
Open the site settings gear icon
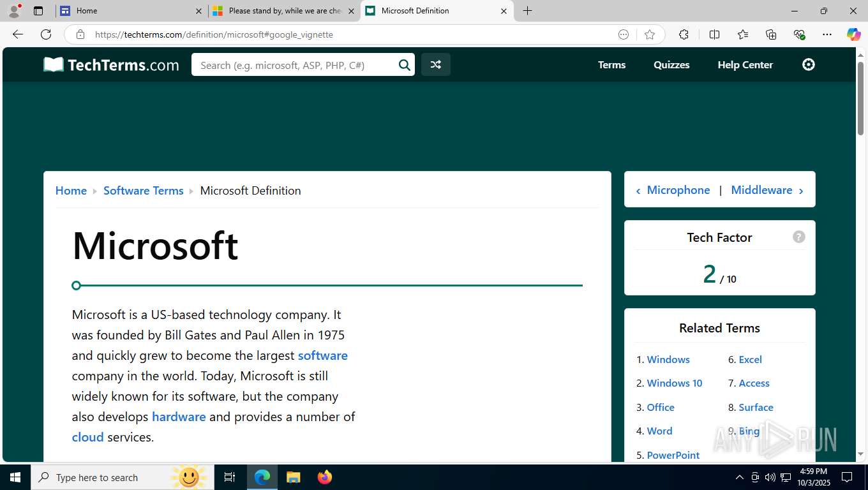pyautogui.click(x=809, y=64)
